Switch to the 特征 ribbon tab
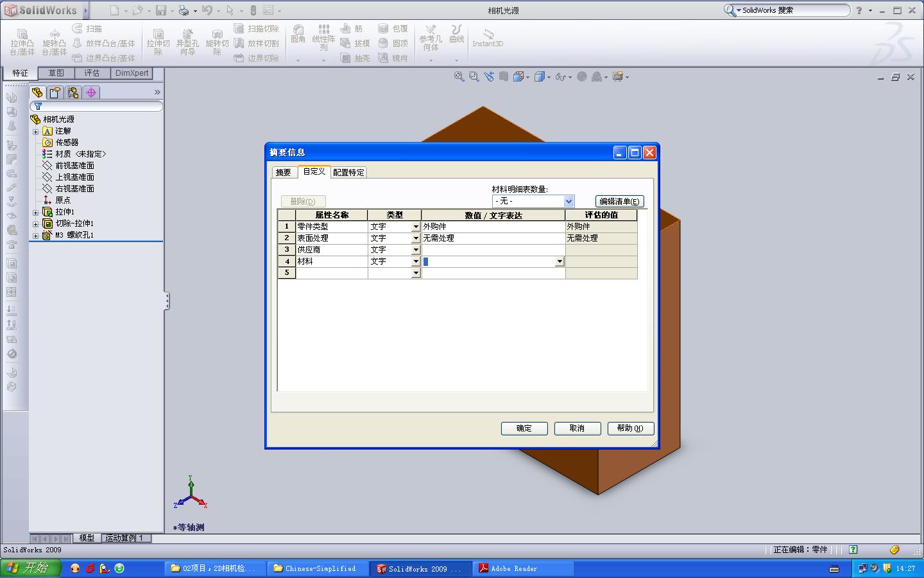The height and width of the screenshot is (578, 924). (21, 73)
